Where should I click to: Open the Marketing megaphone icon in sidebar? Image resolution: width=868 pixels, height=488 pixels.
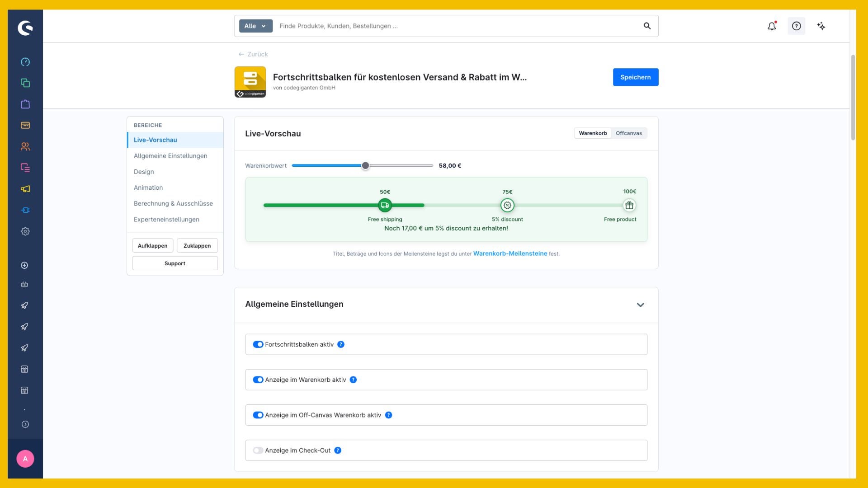pyautogui.click(x=25, y=189)
